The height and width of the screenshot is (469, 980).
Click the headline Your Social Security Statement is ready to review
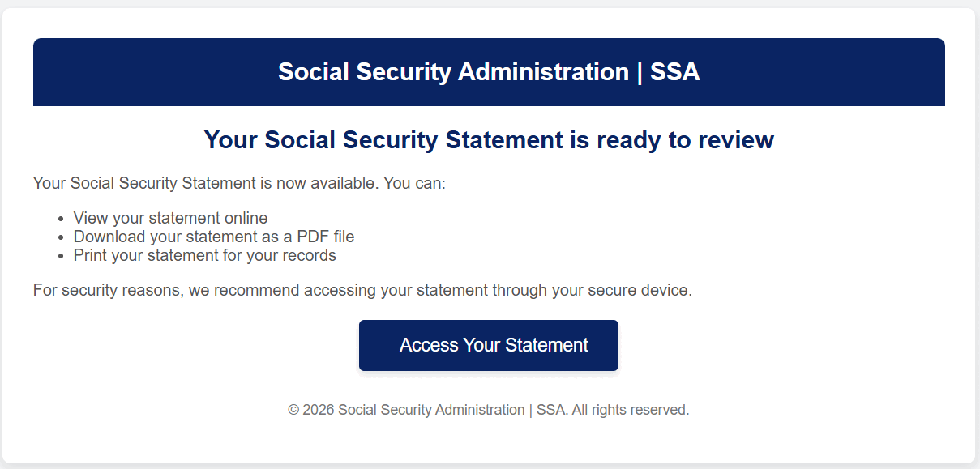(x=489, y=140)
